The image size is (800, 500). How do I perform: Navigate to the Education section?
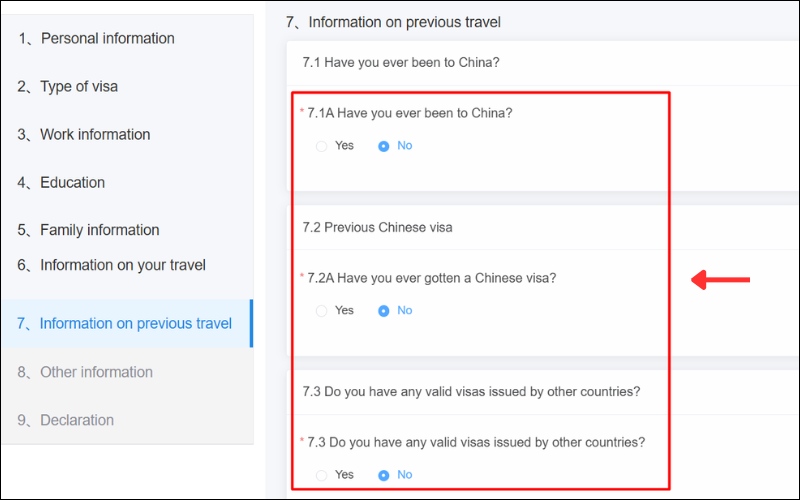point(61,183)
